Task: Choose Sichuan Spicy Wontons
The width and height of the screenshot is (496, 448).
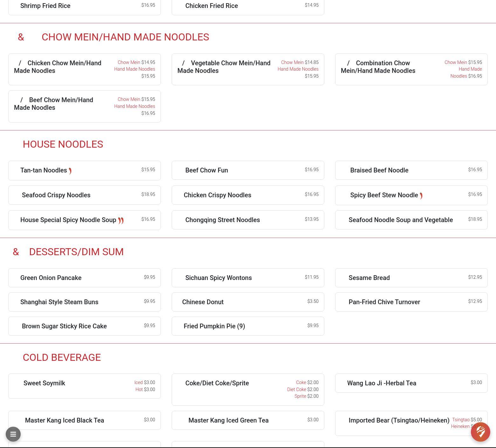Action: click(248, 278)
